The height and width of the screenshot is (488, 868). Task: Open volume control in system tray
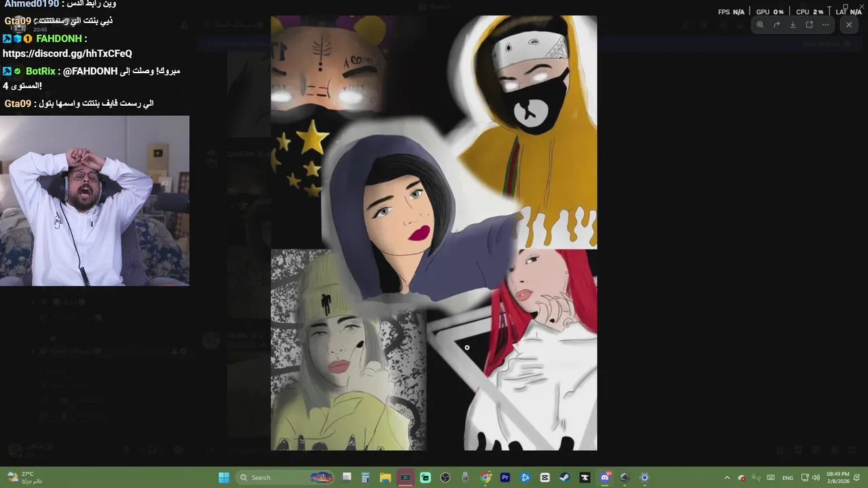pyautogui.click(x=816, y=478)
